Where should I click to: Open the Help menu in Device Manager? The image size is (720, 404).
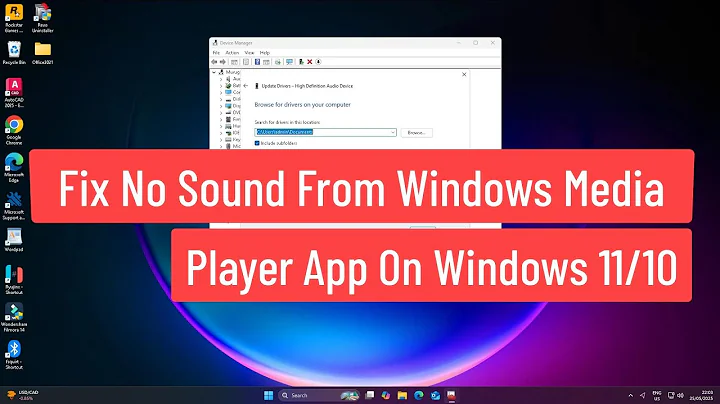[265, 53]
